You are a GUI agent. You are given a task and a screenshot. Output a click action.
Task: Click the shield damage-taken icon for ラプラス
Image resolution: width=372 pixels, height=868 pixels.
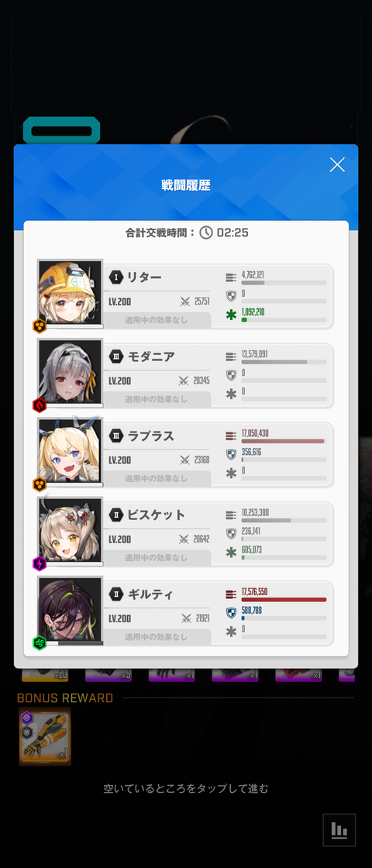pyautogui.click(x=232, y=454)
